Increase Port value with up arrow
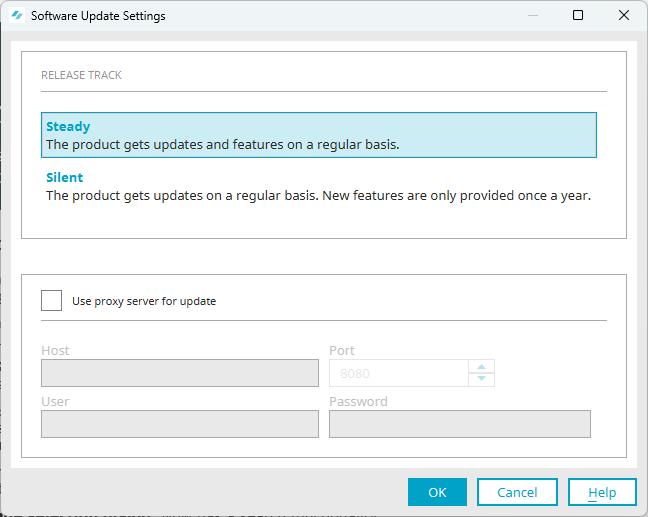 click(x=481, y=367)
